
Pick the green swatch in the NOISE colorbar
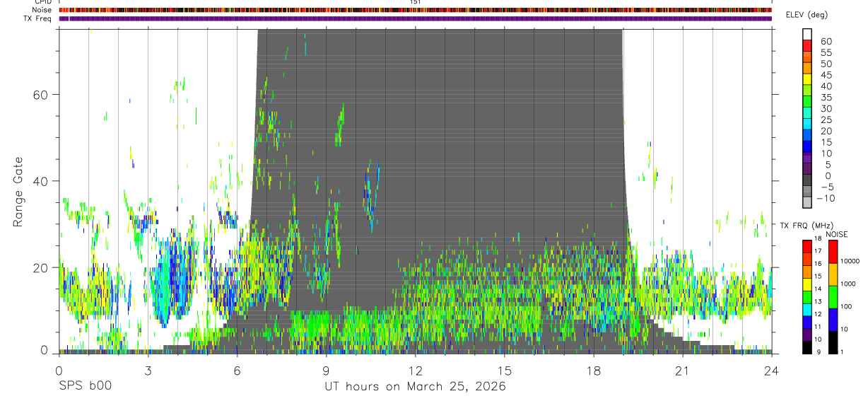pos(833,297)
